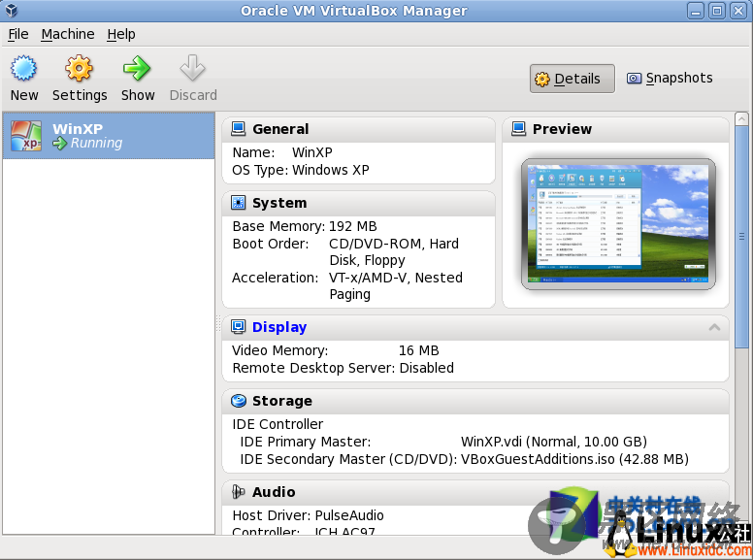
Task: Collapse the Display section chevron
Action: tap(714, 327)
